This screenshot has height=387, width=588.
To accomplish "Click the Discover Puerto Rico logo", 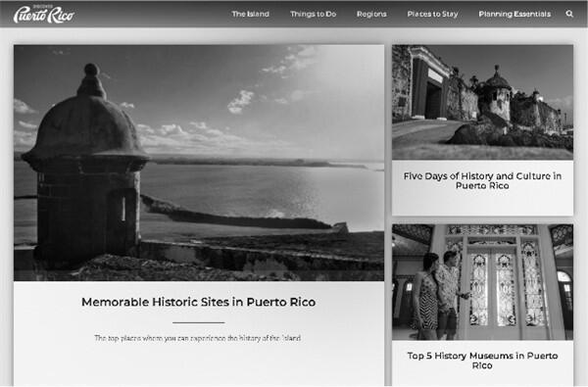I will [44, 15].
